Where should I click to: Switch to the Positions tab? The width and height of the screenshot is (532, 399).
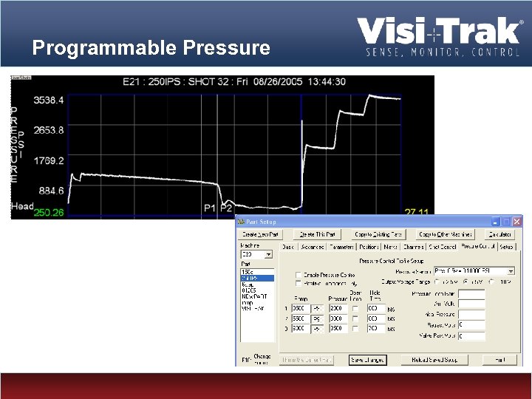click(x=369, y=247)
